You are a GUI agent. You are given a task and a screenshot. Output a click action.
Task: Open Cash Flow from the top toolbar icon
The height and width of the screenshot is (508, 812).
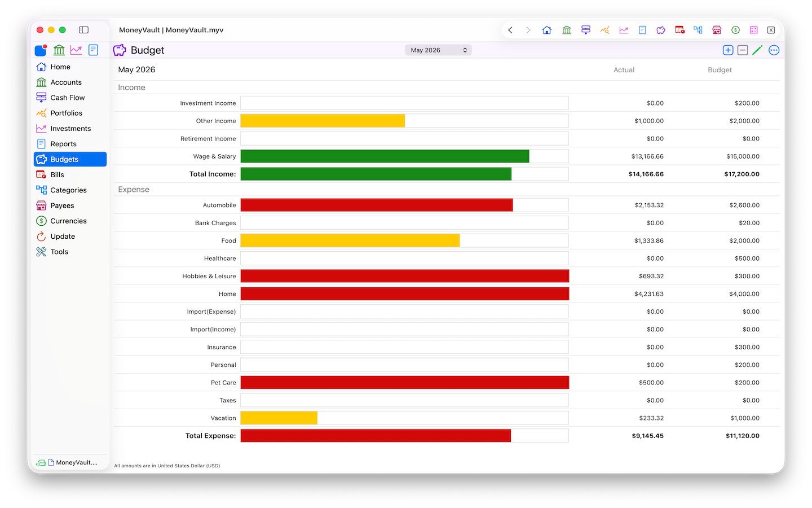click(586, 30)
